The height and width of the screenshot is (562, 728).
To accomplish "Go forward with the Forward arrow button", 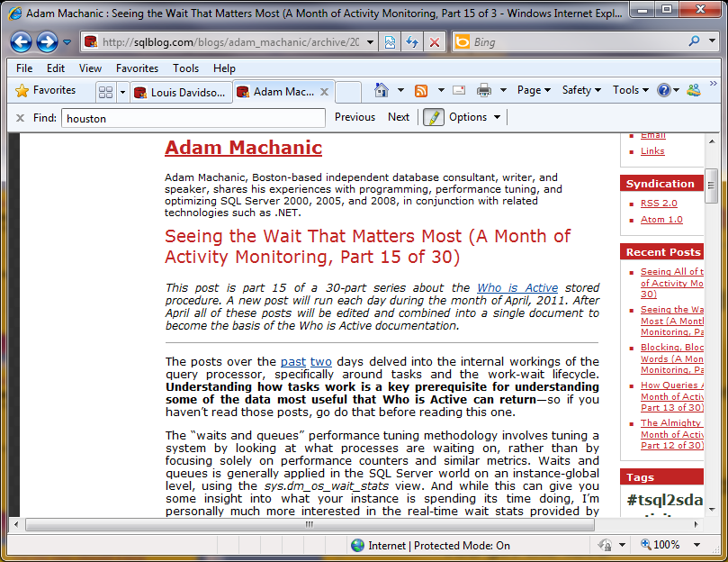I will (47, 42).
